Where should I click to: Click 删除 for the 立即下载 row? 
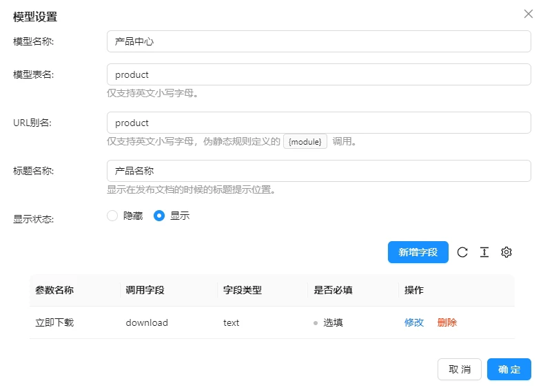click(447, 322)
